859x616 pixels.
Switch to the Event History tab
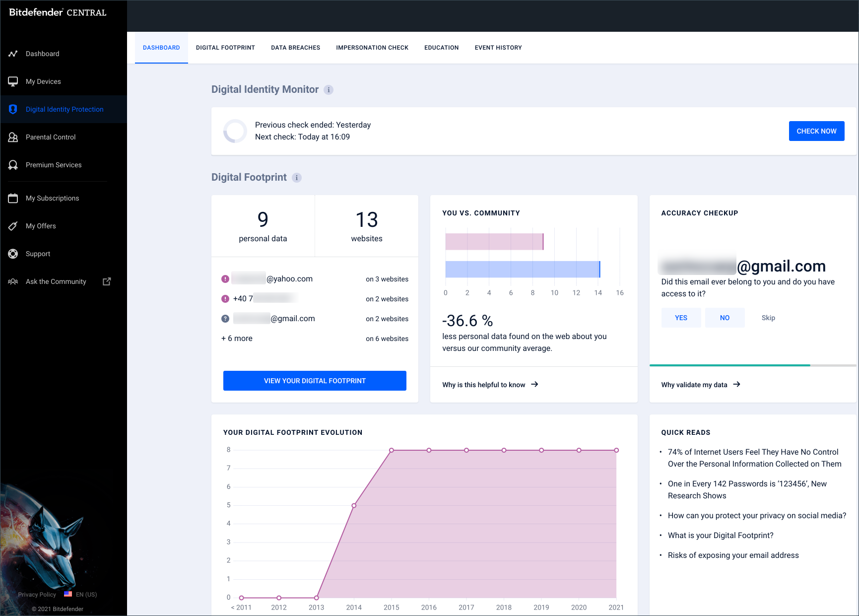(498, 48)
